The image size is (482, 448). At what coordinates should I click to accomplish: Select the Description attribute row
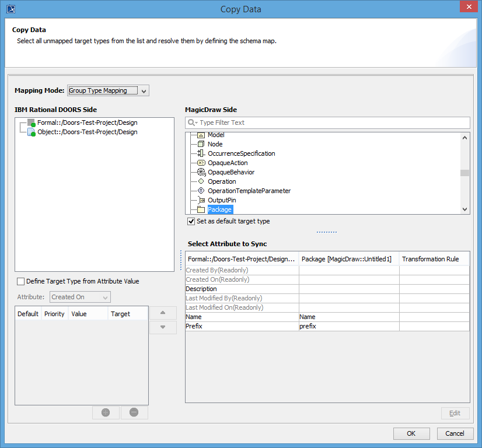pyautogui.click(x=241, y=289)
